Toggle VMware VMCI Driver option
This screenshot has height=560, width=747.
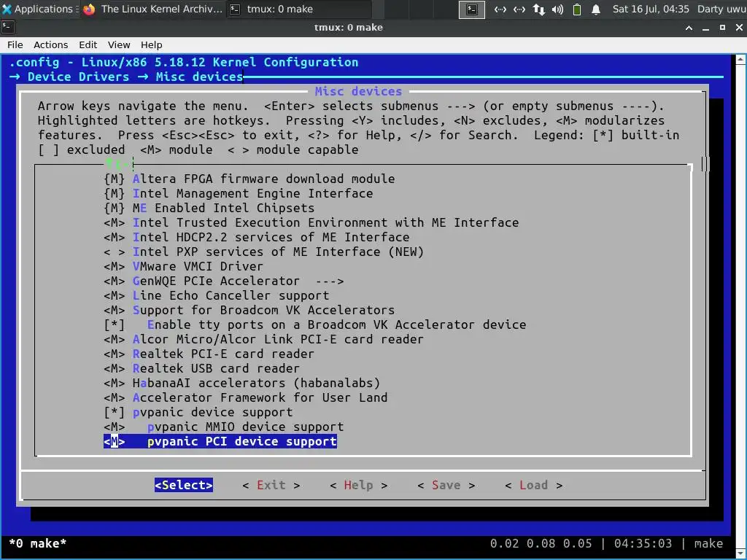click(183, 267)
